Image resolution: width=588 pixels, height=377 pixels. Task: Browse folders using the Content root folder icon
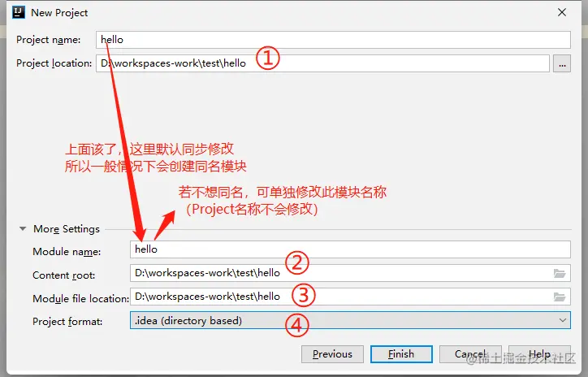[560, 274]
